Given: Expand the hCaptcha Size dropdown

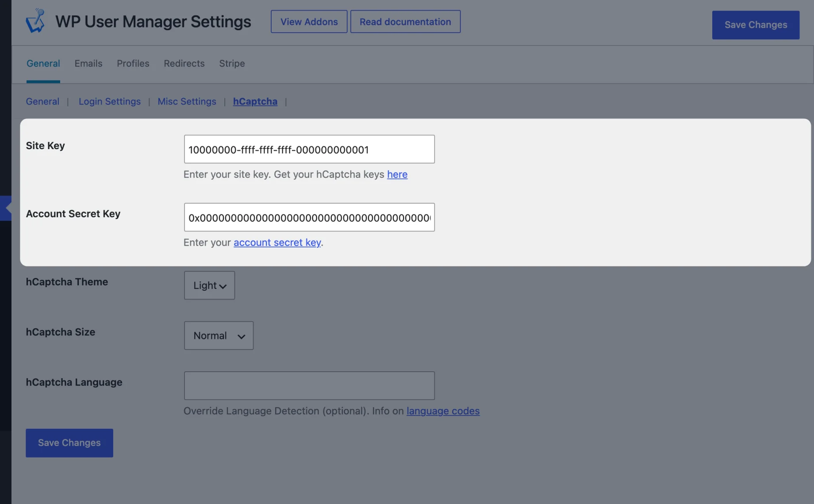Looking at the screenshot, I should click(219, 335).
